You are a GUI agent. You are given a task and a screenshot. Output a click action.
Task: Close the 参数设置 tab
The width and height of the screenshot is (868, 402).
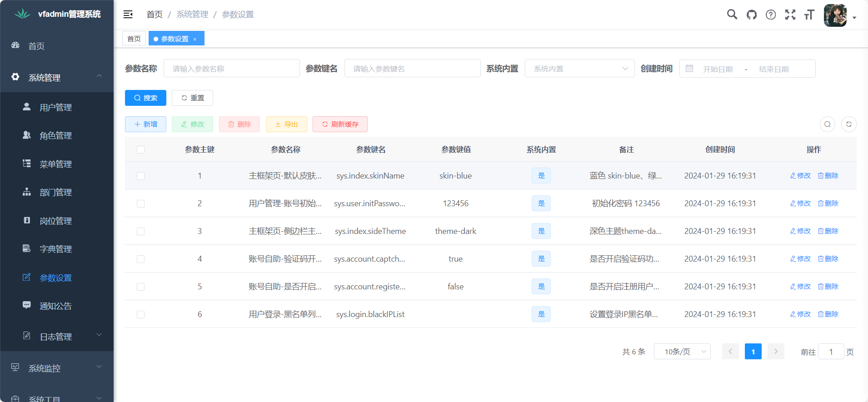pos(195,39)
